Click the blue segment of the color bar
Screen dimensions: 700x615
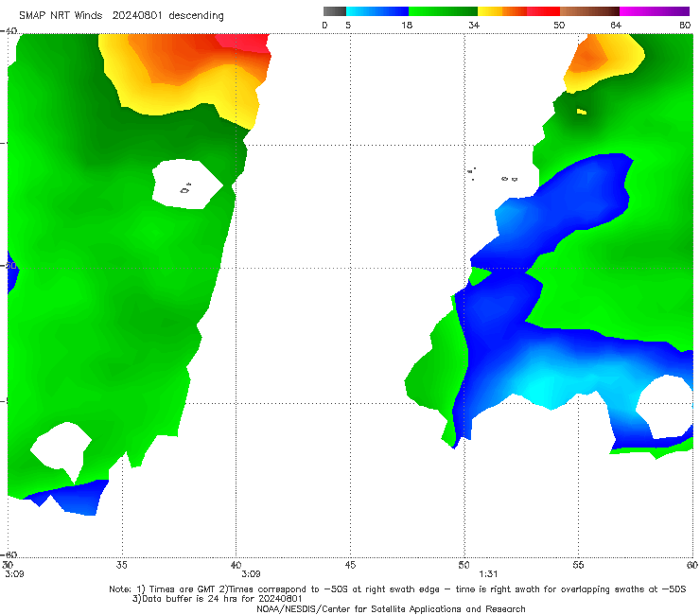377,11
